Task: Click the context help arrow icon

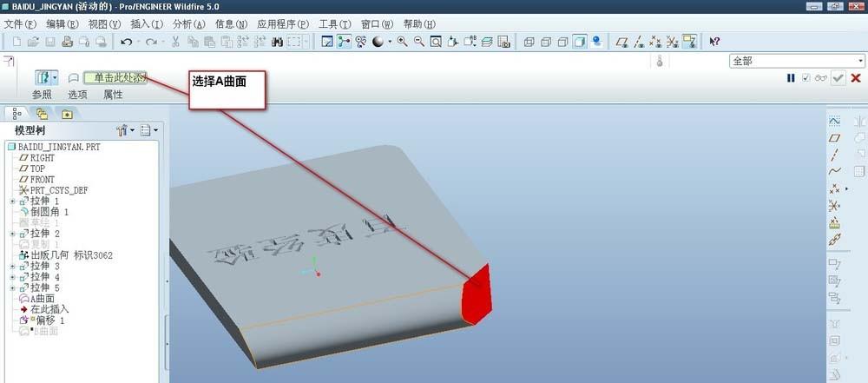Action: click(714, 42)
